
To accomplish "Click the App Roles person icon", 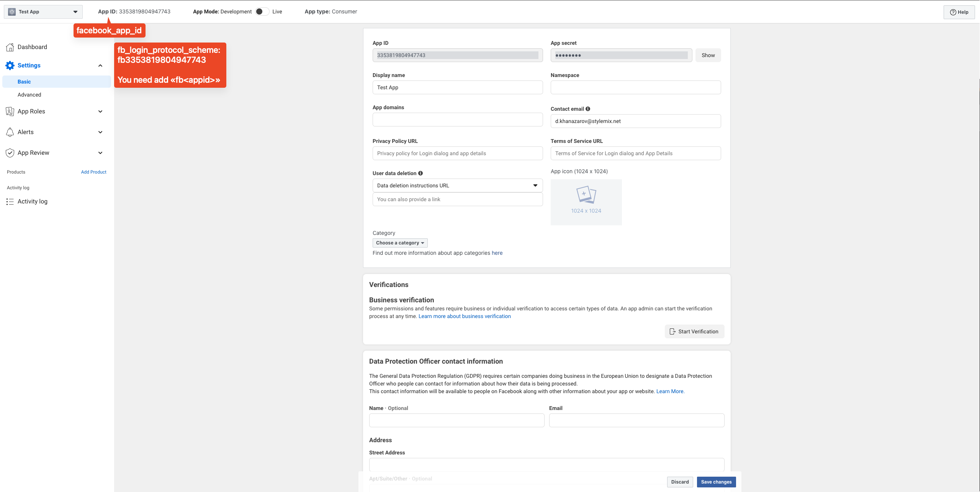I will pyautogui.click(x=10, y=112).
